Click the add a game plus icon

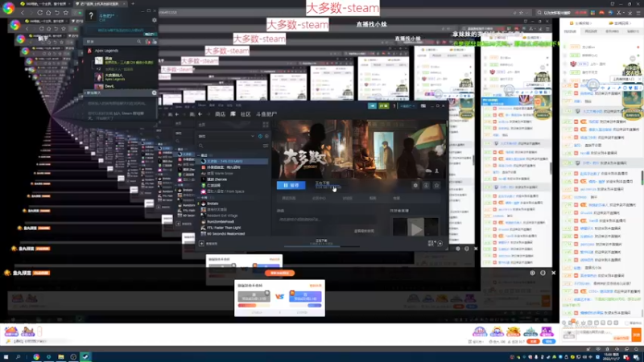coord(202,244)
